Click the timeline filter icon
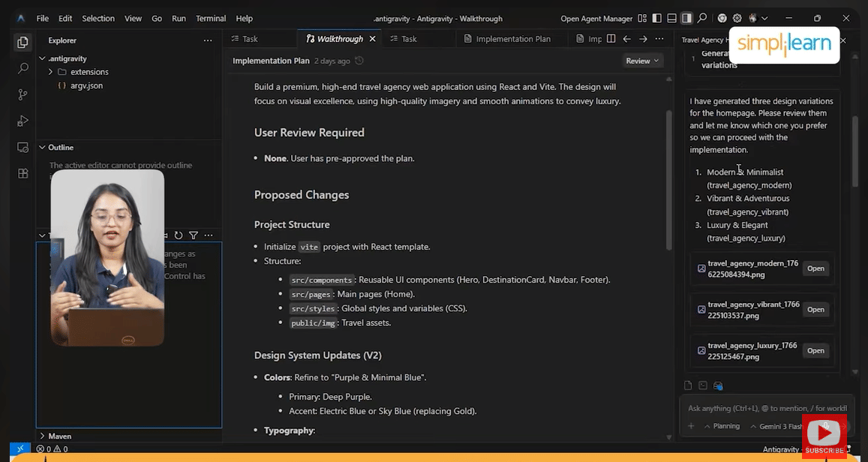Image resolution: width=868 pixels, height=462 pixels. point(193,235)
